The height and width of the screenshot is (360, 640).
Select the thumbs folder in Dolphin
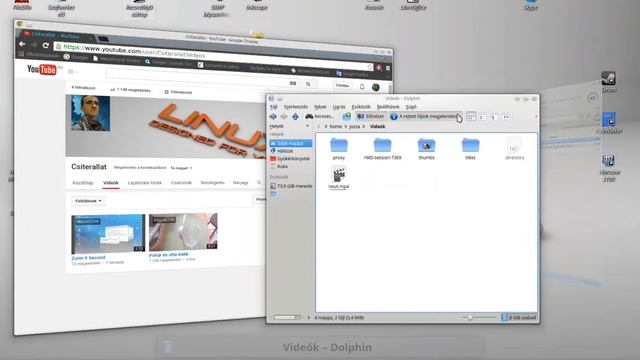pos(427,149)
